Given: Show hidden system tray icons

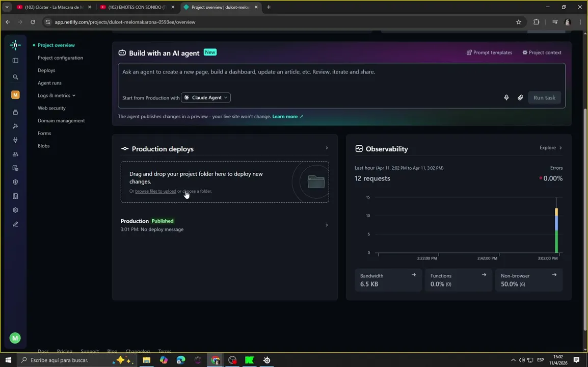Looking at the screenshot, I should 513,360.
